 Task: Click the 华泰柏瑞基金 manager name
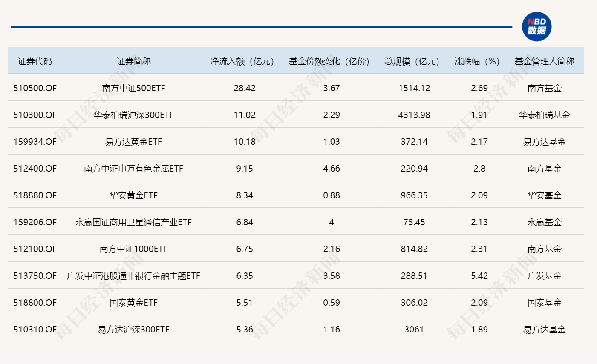544,115
